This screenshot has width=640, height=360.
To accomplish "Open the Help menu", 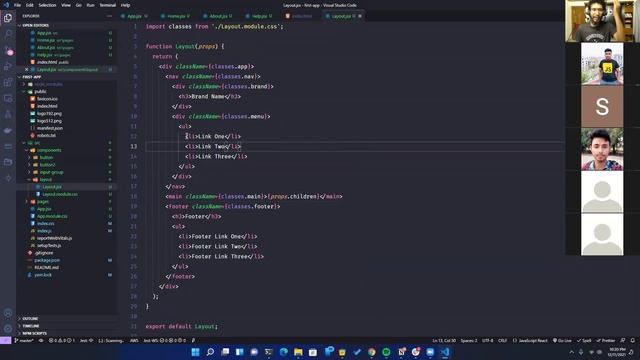I will 126,5.
